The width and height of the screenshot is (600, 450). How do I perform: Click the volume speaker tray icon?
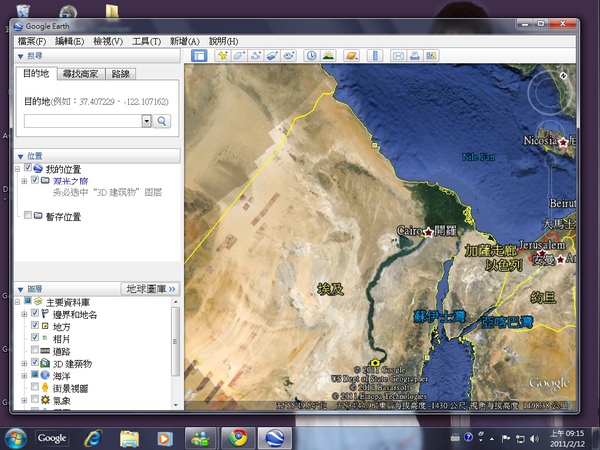coord(535,439)
